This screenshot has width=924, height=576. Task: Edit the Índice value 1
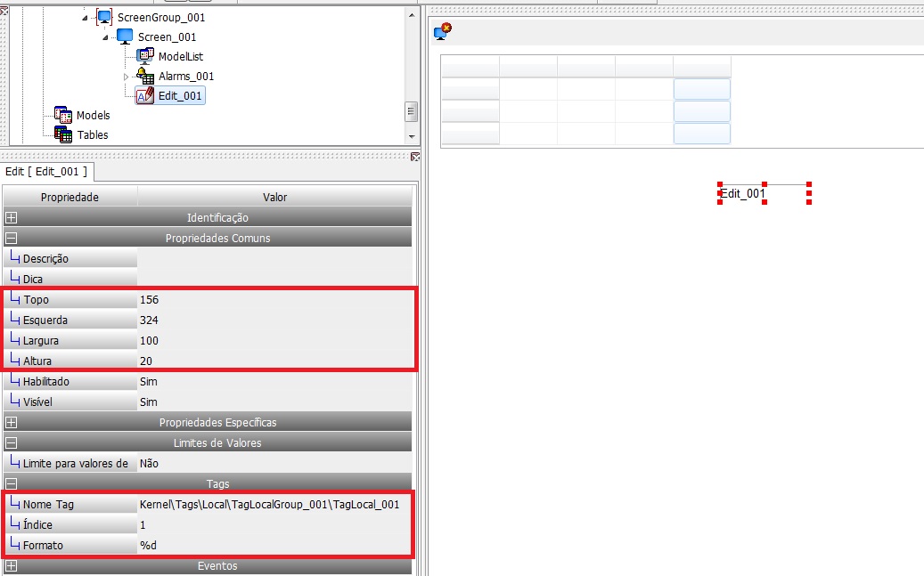274,524
